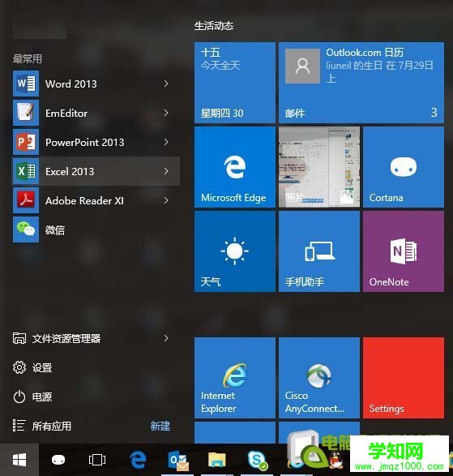Screen dimensions: 453x476
Task: Expand Adobe Reader XI jump list arrow
Action: (x=166, y=200)
